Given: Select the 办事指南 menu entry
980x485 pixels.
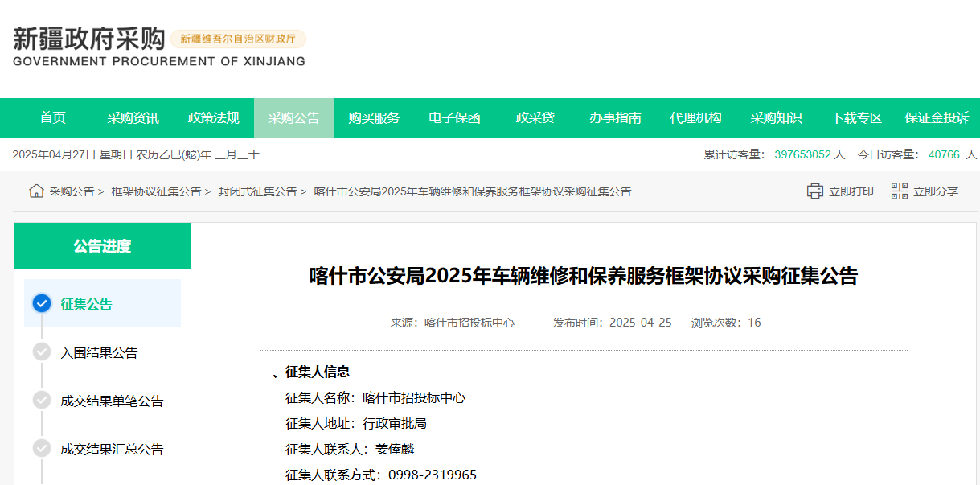Looking at the screenshot, I should pos(615,118).
